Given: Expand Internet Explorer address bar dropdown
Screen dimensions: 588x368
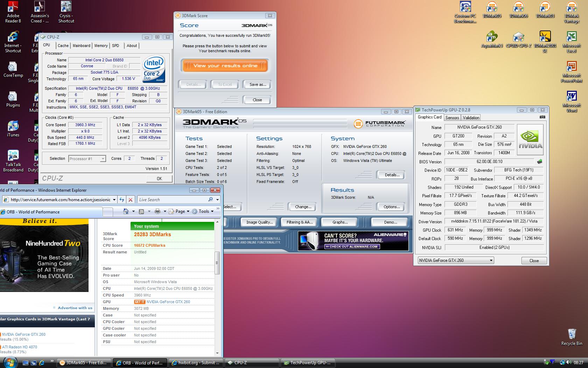Looking at the screenshot, I should click(114, 199).
